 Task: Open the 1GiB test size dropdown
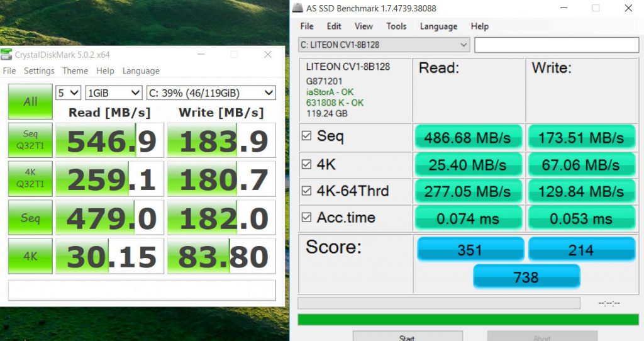click(114, 93)
